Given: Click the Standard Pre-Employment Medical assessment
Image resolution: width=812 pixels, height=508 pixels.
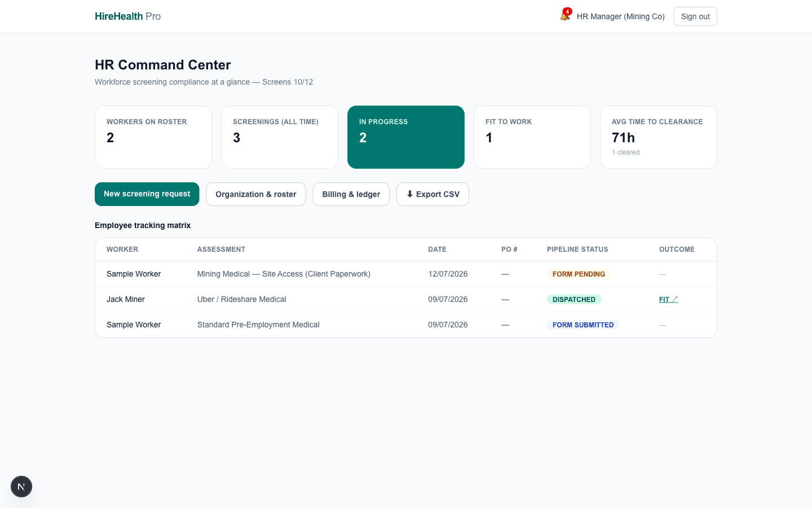Looking at the screenshot, I should click(258, 325).
